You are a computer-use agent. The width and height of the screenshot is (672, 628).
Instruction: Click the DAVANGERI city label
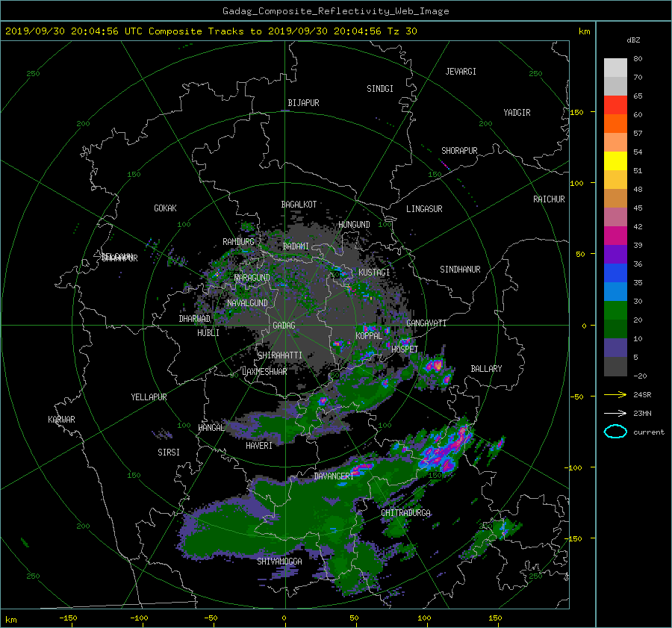click(x=334, y=476)
